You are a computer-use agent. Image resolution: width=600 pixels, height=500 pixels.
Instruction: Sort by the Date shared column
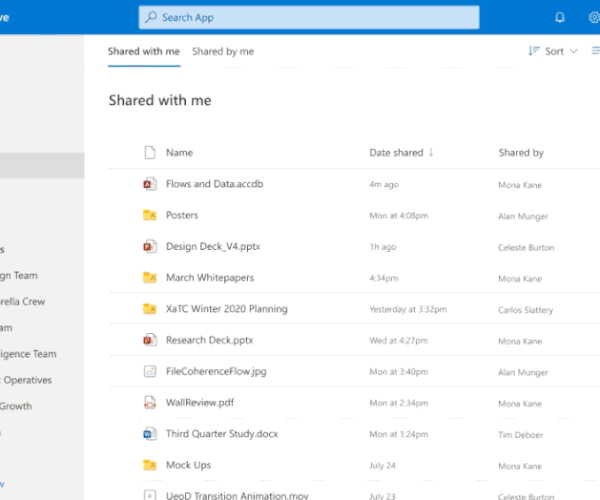coord(396,153)
